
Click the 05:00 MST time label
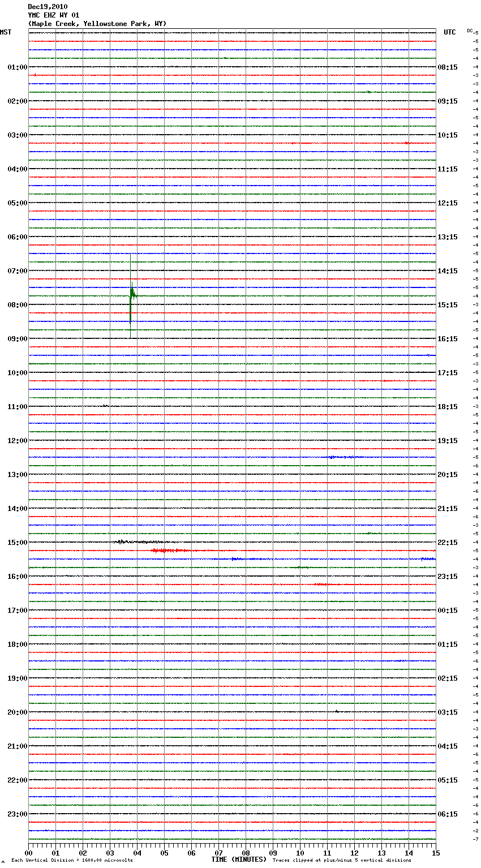18,203
